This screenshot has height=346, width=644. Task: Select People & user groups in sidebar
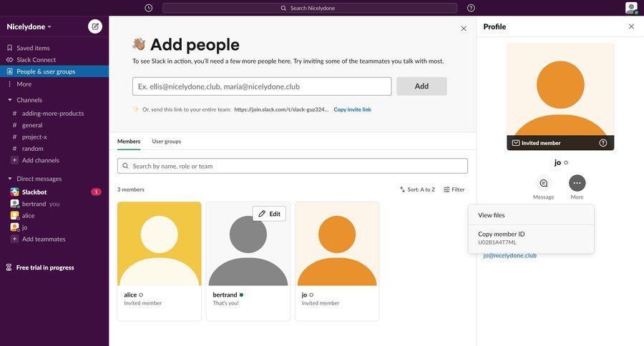point(54,71)
